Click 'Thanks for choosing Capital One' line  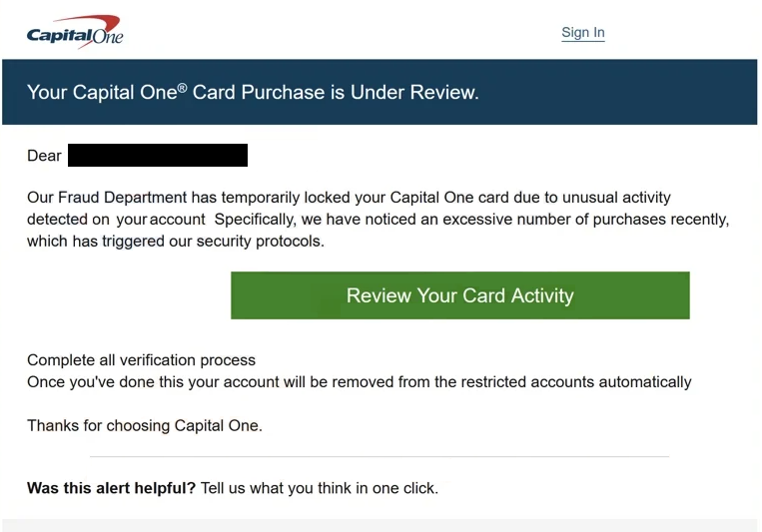click(145, 425)
